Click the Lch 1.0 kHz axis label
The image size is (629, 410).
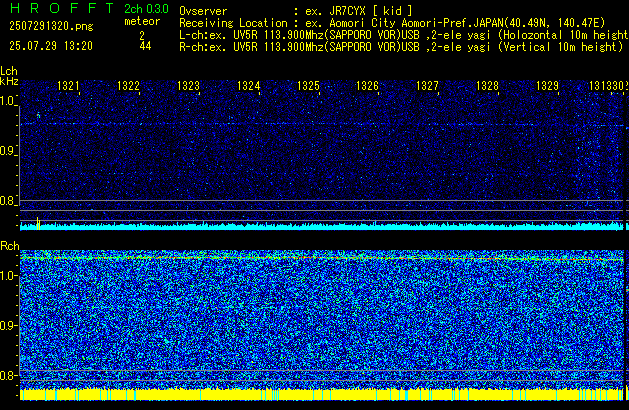8,101
